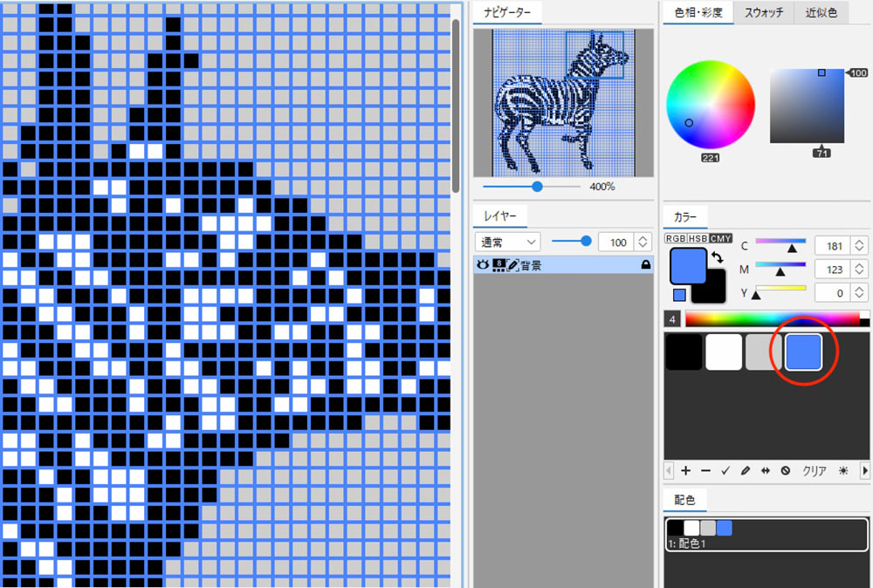Screen dimensions: 873x588
Task: Click the brightness value label 100
Action: click(x=858, y=73)
